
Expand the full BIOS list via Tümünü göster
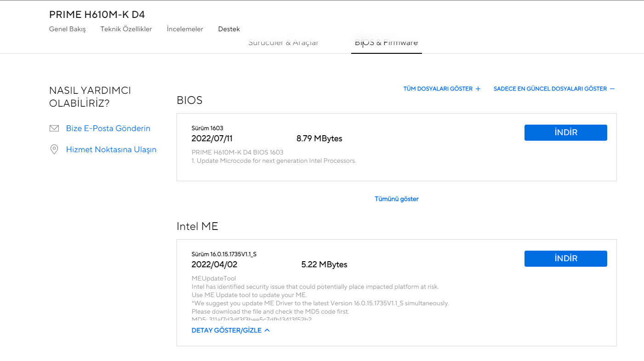(x=396, y=199)
